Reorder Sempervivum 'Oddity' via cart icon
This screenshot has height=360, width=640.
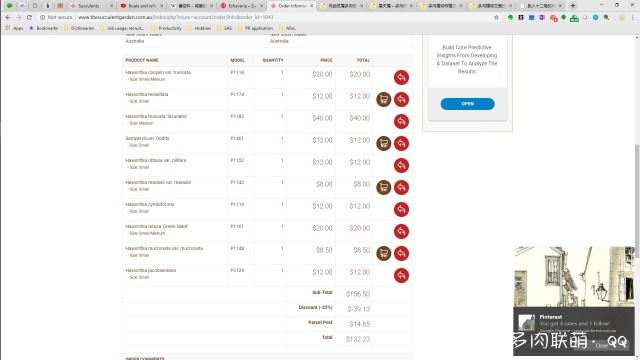tap(383, 143)
